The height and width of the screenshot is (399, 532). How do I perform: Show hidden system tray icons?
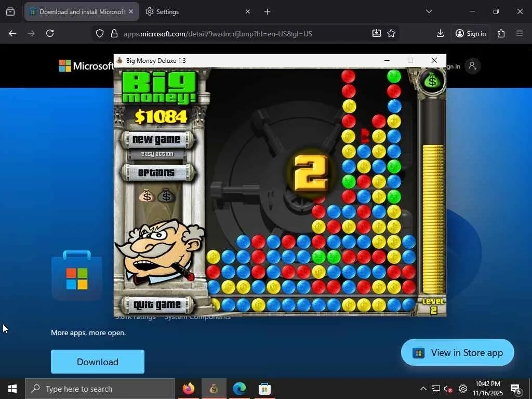423,389
